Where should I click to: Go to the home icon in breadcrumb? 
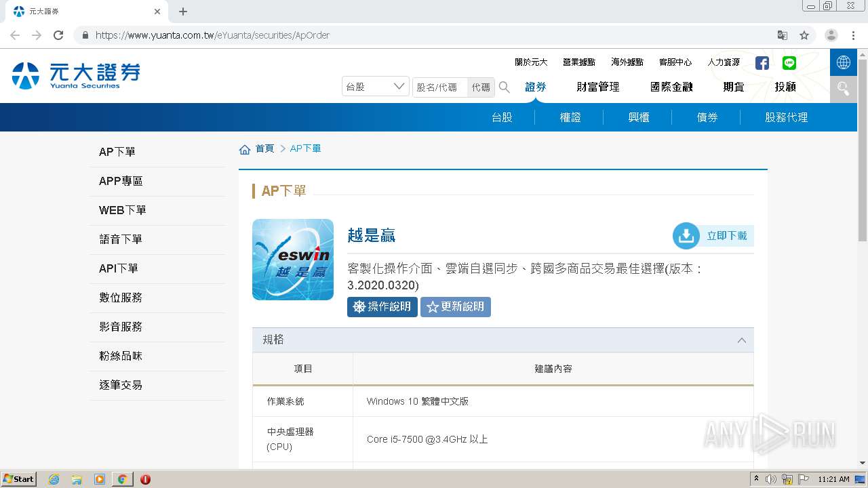(x=245, y=149)
